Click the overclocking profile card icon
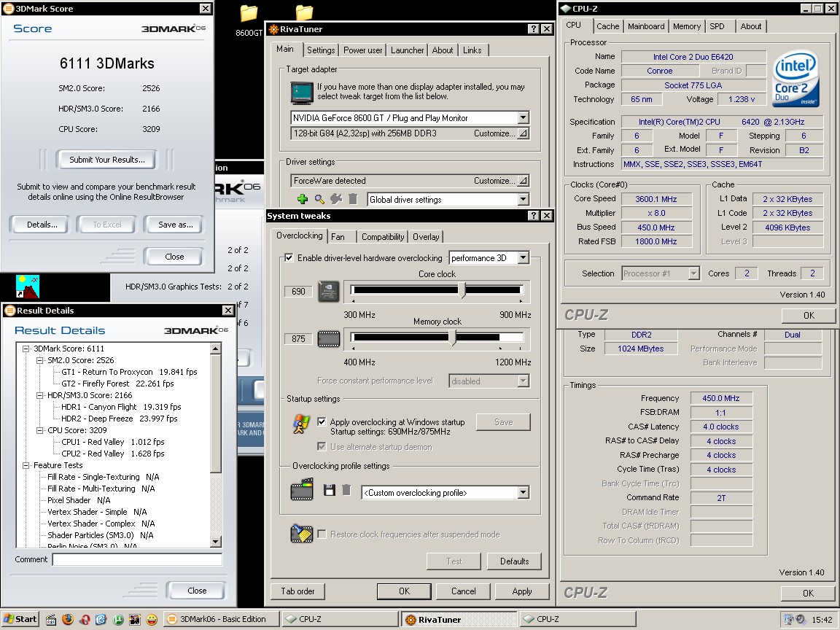Viewport: 840px width, 630px height. tap(302, 489)
